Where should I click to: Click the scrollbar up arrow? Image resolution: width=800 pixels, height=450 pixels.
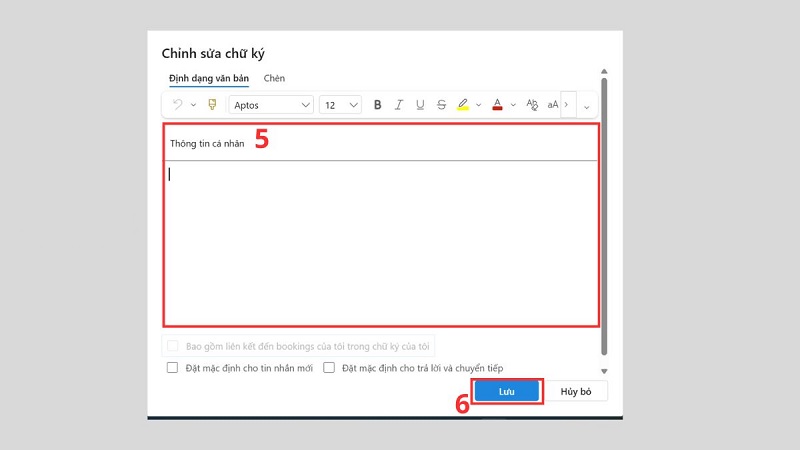click(604, 71)
